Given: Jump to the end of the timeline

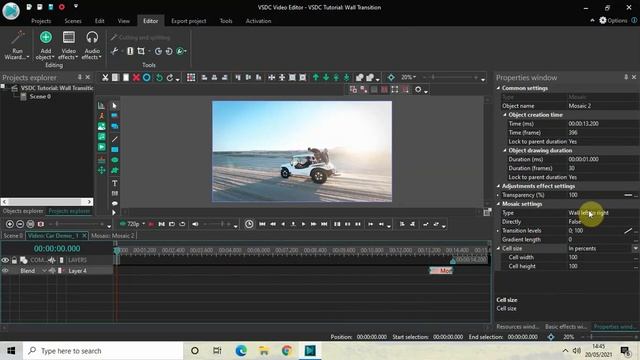Looking at the screenshot, I should (x=324, y=224).
